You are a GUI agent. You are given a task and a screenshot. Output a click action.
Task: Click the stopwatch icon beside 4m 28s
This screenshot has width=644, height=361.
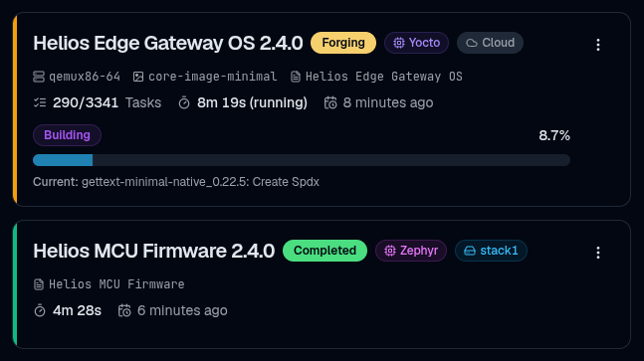coord(40,310)
